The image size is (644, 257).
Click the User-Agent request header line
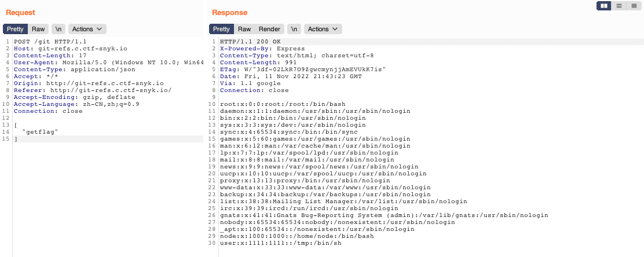tap(109, 63)
